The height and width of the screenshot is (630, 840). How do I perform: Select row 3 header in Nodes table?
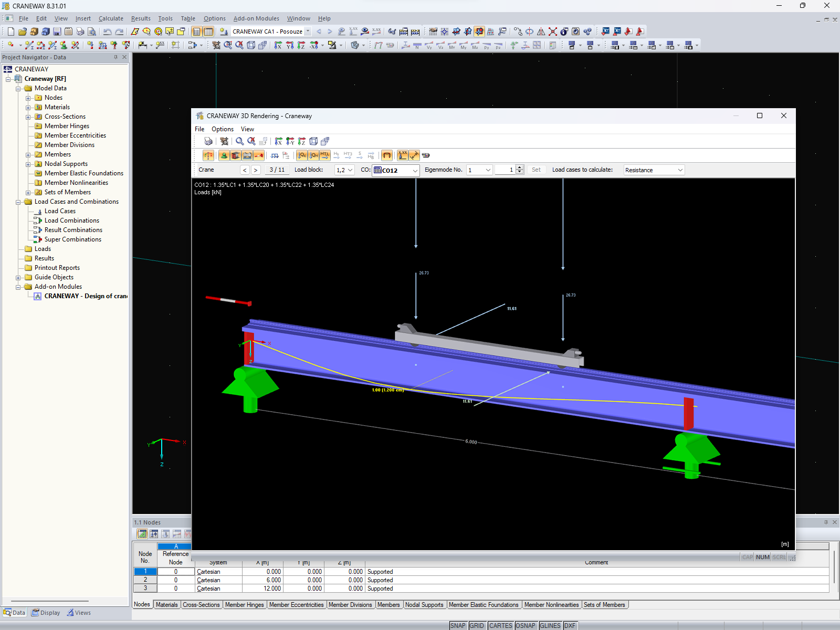pos(145,589)
